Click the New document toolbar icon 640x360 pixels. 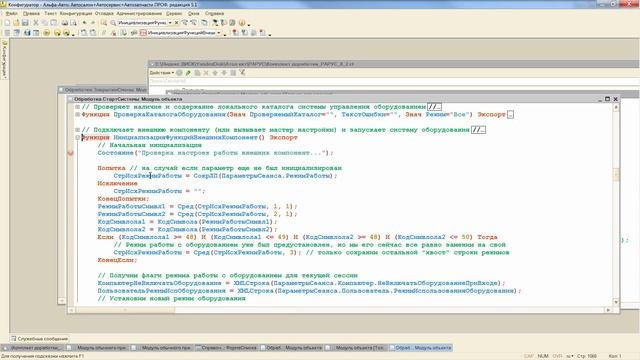point(7,23)
